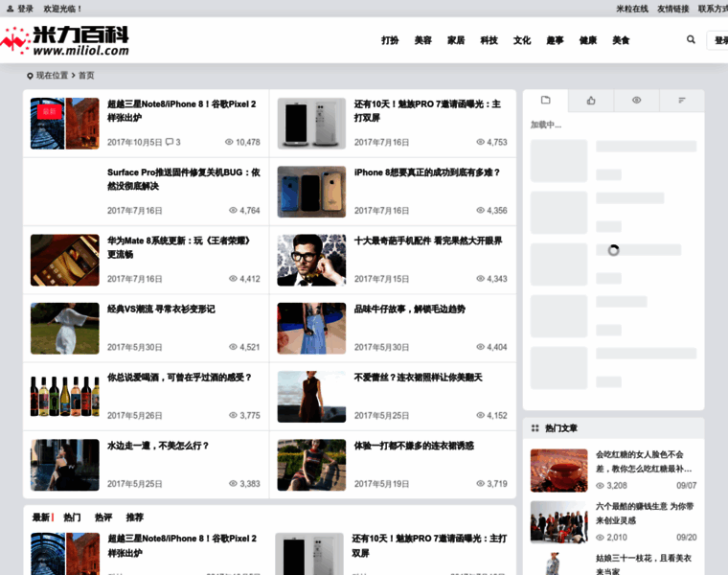The width and height of the screenshot is (728, 575).
Task: Open article 'iPhone 8想要真正的成功到底有多难'
Action: (427, 172)
